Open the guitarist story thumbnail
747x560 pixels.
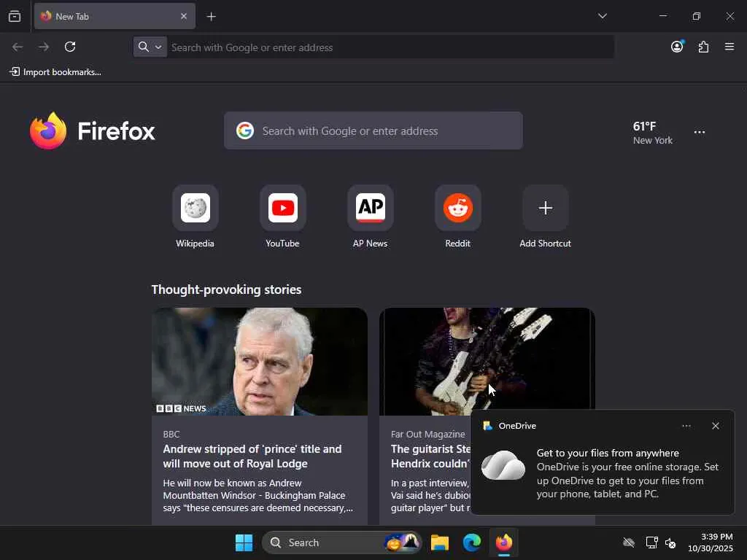487,359
